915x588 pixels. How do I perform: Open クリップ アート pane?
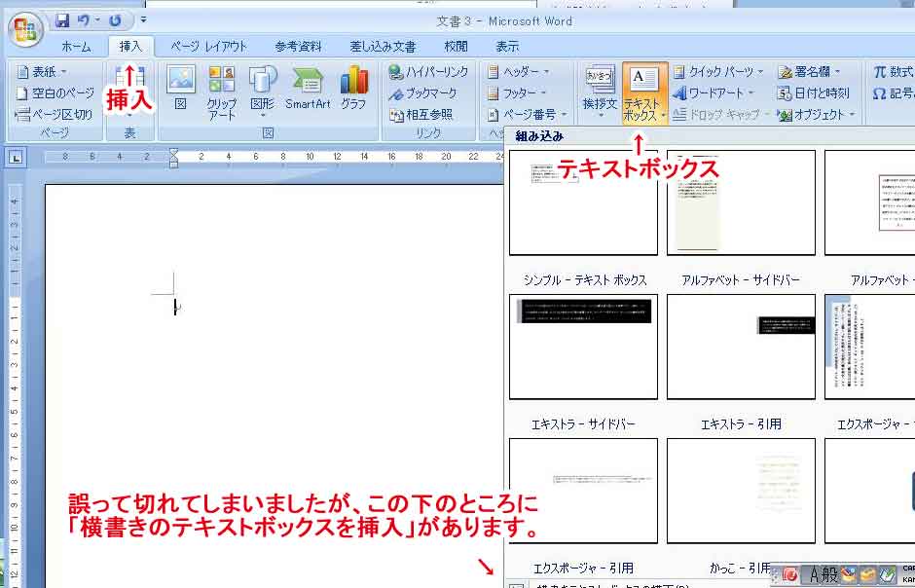tap(222, 92)
